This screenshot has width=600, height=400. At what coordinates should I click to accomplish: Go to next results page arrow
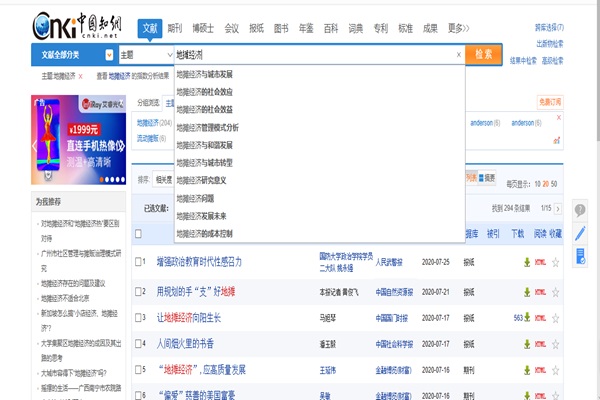558,209
